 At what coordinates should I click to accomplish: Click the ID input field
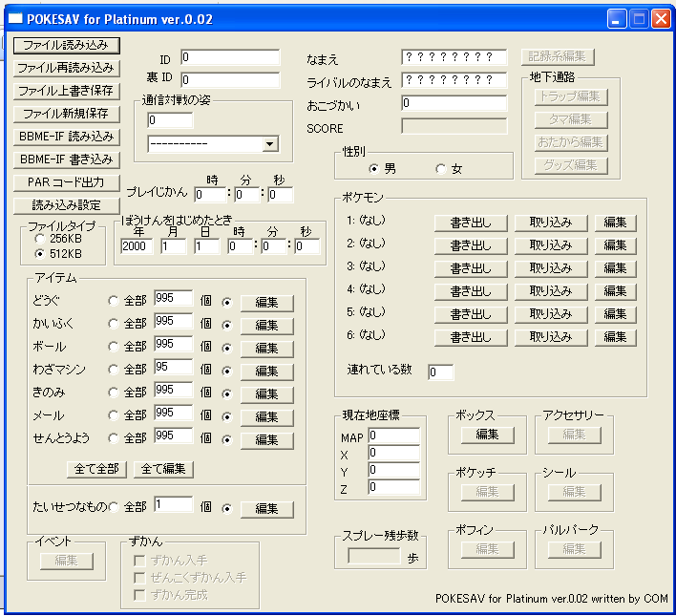point(230,57)
